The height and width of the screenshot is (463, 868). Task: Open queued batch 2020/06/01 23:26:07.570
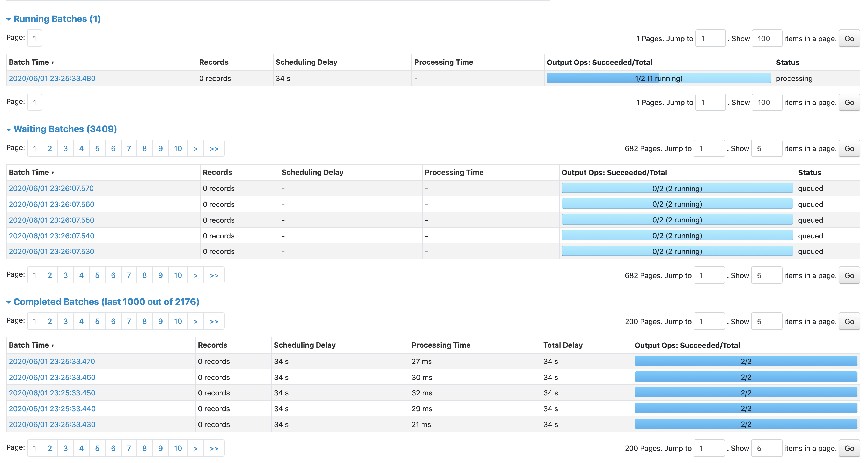(x=51, y=188)
